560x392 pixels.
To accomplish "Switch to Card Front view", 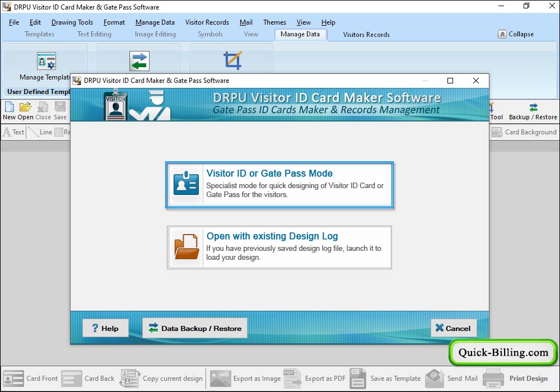I will click(30, 379).
